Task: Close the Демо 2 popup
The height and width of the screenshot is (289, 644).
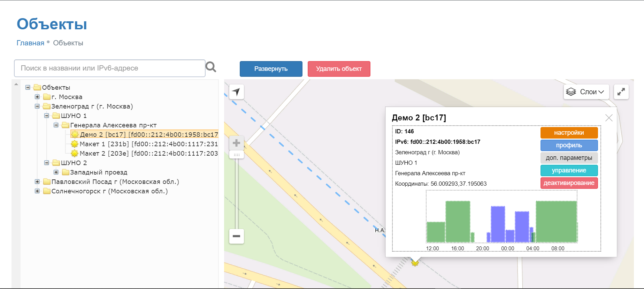Action: (609, 118)
